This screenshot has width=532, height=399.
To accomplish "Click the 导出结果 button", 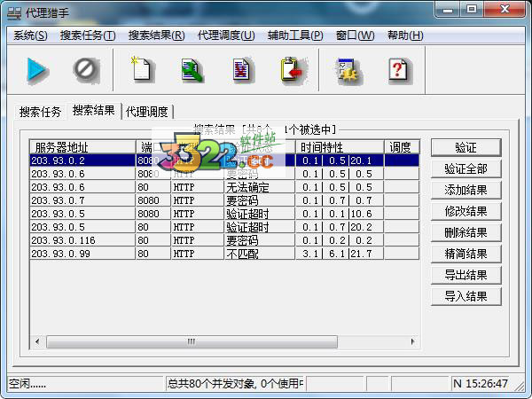I will click(x=465, y=275).
